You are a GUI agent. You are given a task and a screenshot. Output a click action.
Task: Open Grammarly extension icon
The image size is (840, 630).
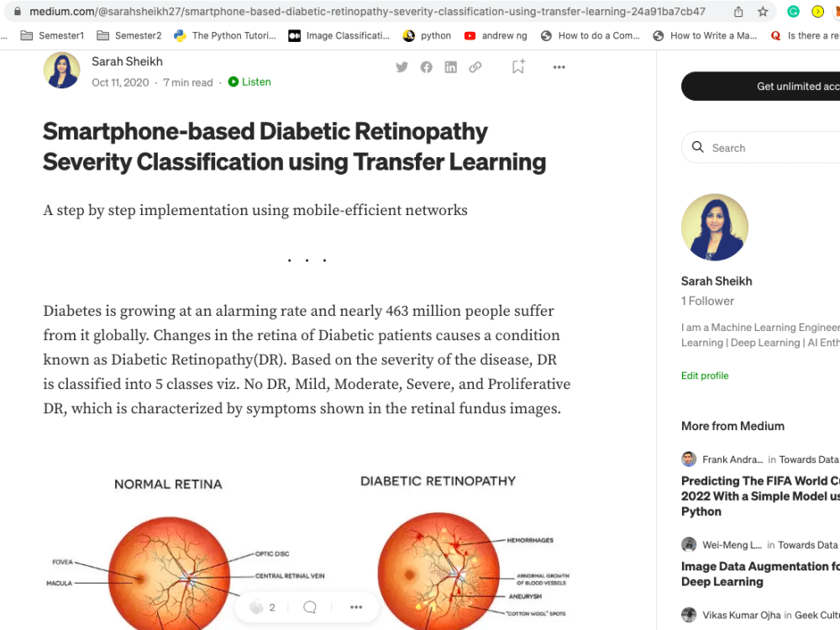tap(793, 11)
